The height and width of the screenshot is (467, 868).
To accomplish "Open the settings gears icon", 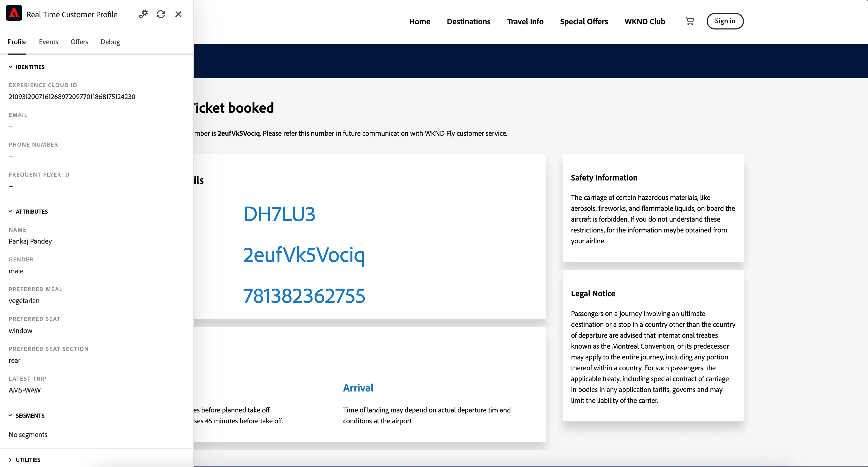I will click(143, 14).
